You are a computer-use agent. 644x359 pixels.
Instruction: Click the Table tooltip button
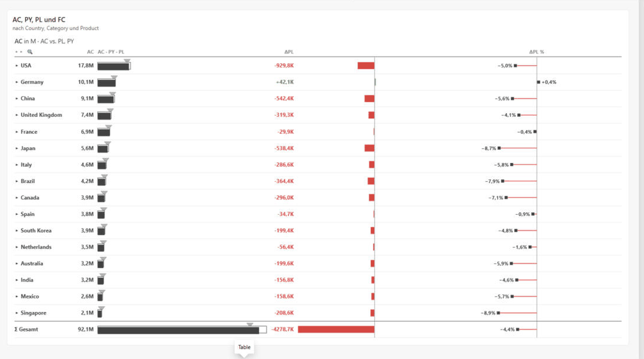coord(244,347)
